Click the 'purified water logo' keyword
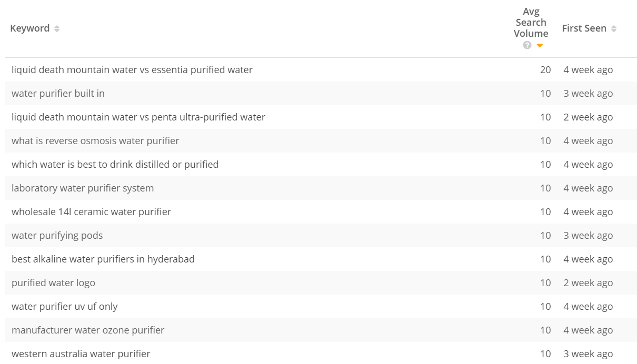 coord(53,282)
